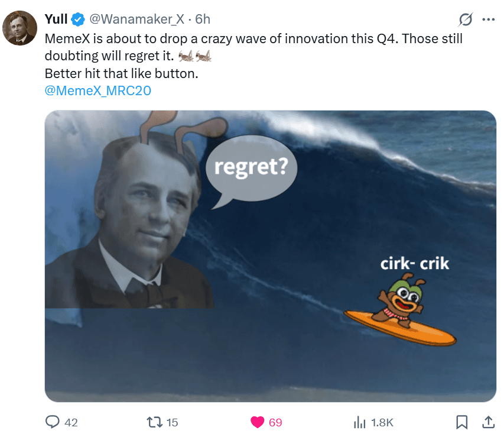Open Yull's profile picture
Viewport: 504px width, 434px height.
[19, 27]
